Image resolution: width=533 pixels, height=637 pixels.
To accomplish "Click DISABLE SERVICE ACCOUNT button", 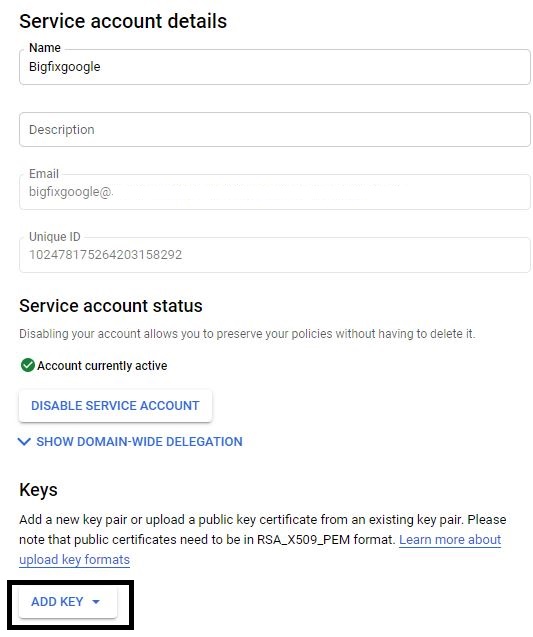I will coord(115,405).
